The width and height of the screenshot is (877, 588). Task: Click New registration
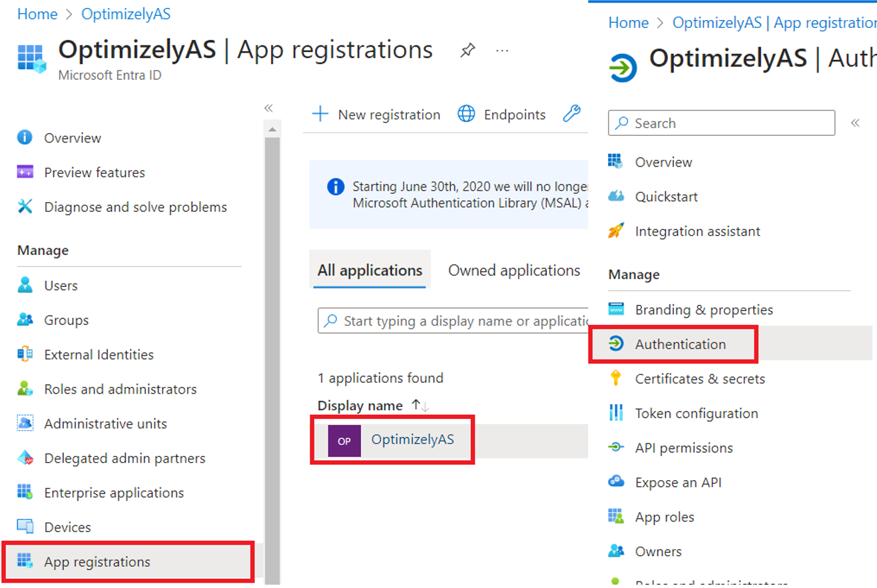pyautogui.click(x=376, y=115)
